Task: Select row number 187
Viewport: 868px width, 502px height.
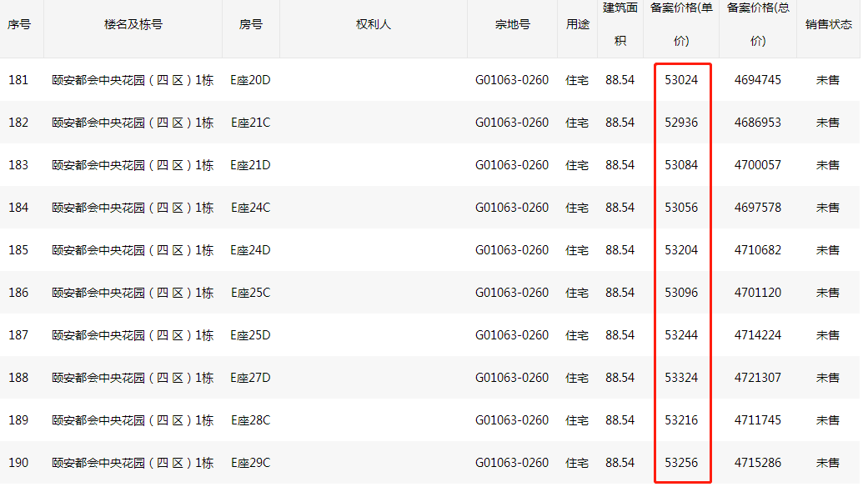Action: [x=18, y=335]
